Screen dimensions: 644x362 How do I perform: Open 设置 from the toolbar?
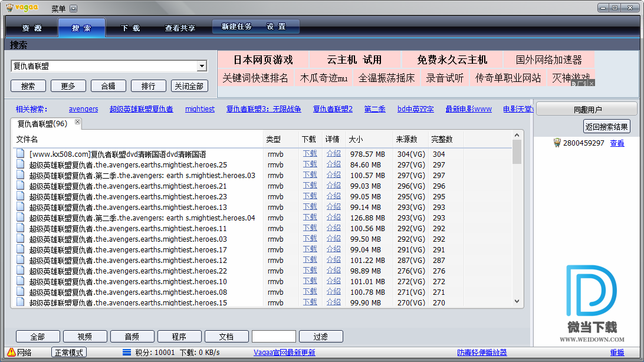click(x=276, y=27)
